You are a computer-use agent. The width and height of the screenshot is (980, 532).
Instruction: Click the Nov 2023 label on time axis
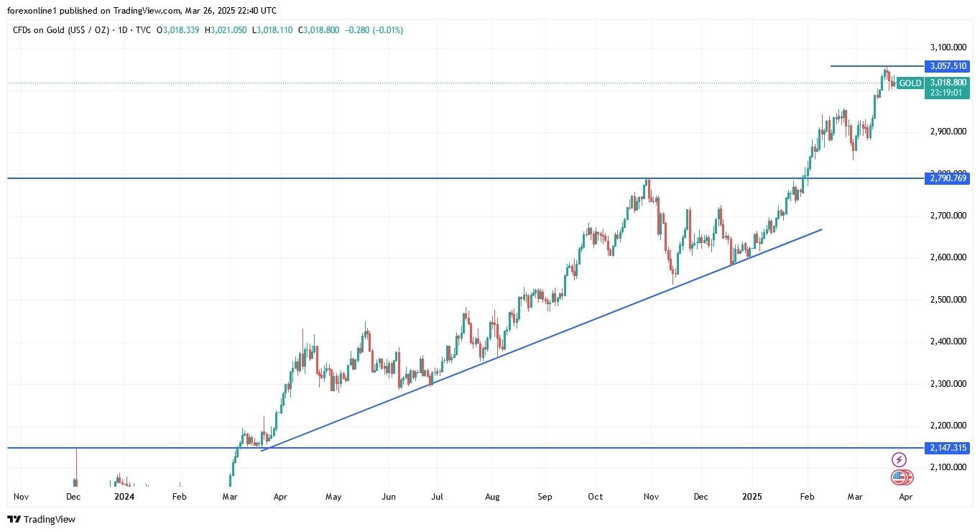(21, 497)
